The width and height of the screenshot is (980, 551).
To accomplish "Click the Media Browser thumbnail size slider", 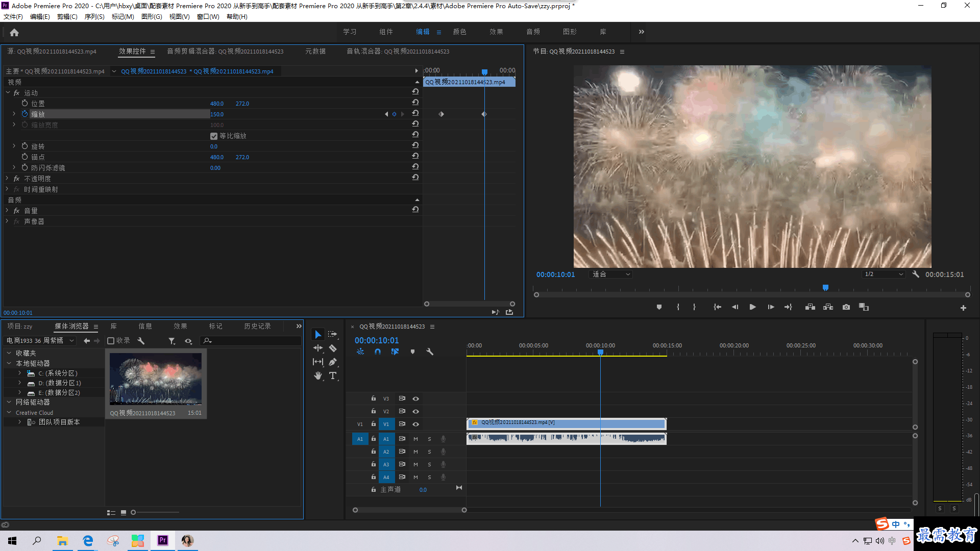I will click(155, 512).
